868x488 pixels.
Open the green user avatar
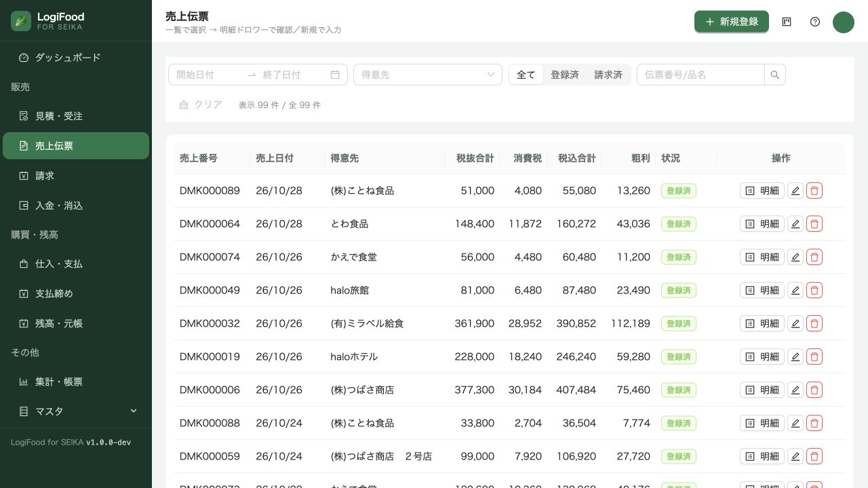(x=844, y=22)
